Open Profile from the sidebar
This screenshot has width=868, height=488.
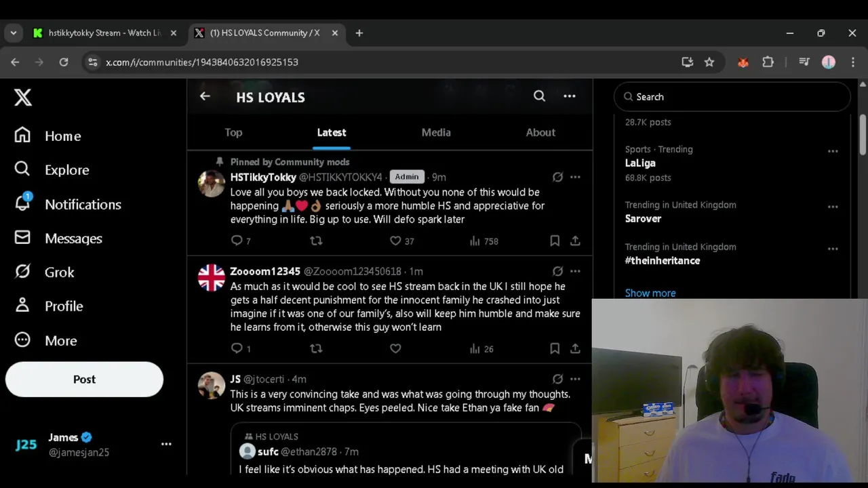tap(49, 306)
